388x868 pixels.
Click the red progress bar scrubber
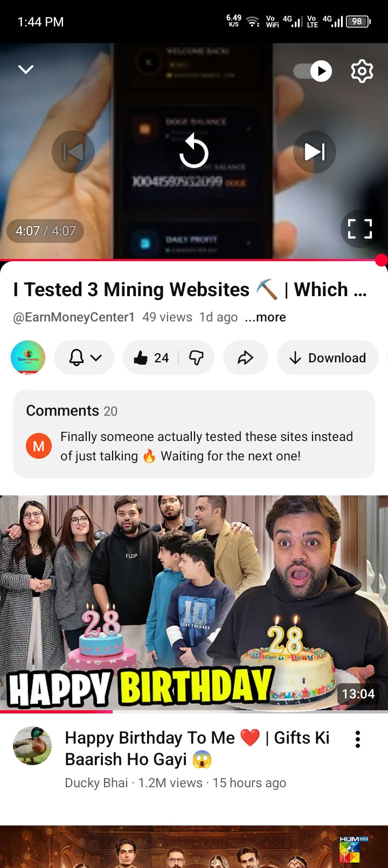point(382,260)
